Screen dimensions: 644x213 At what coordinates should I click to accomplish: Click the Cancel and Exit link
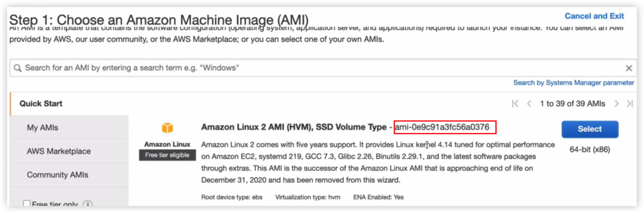(594, 16)
